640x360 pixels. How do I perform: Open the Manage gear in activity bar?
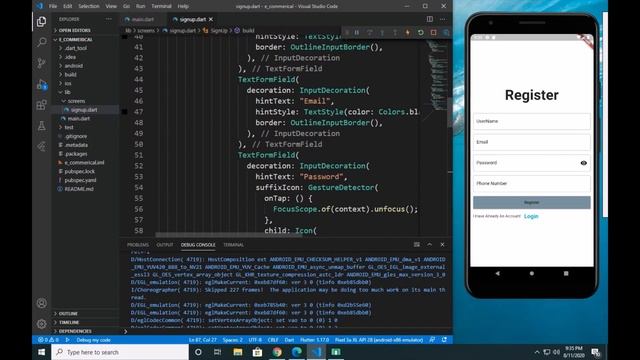tap(41, 324)
